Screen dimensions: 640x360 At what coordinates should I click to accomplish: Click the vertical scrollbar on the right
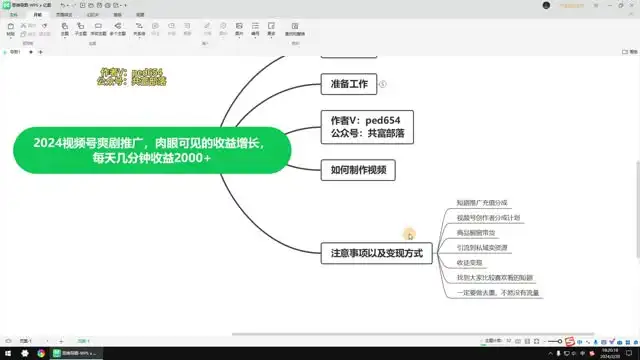[638, 209]
